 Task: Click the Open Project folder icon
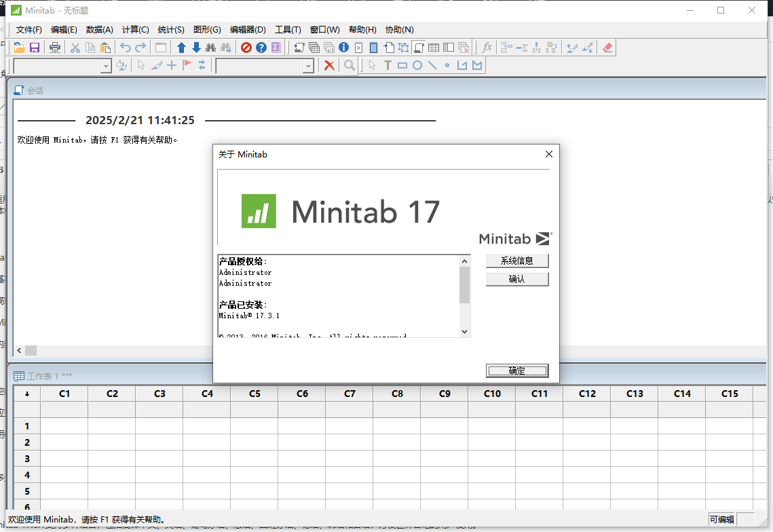tap(19, 47)
